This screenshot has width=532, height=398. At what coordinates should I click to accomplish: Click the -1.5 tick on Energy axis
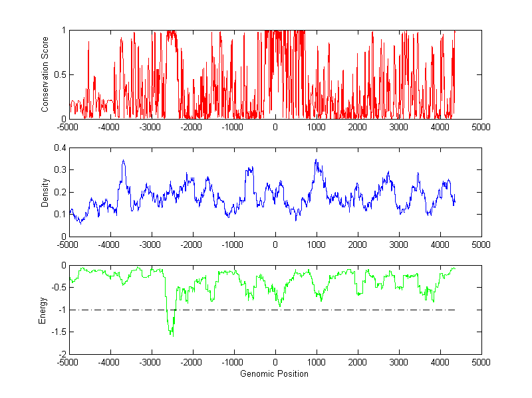pos(59,332)
